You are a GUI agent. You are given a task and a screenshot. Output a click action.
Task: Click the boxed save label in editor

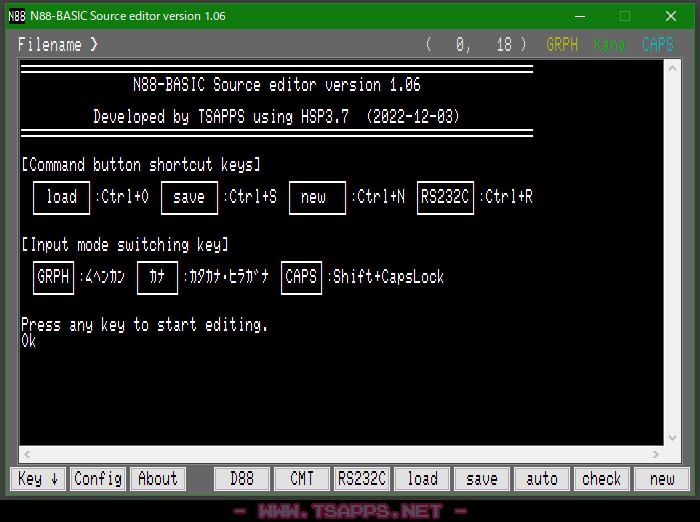[x=189, y=198]
